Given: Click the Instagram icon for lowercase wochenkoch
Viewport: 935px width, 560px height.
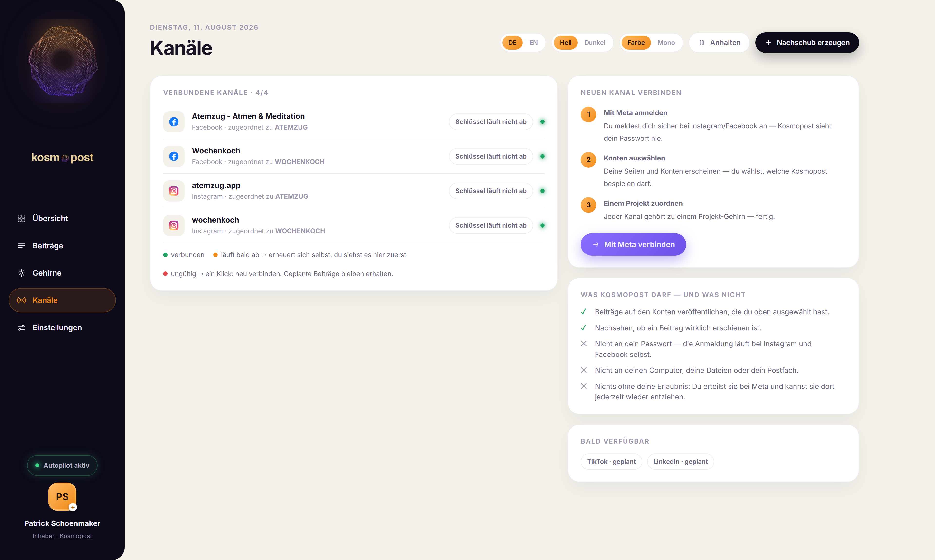Looking at the screenshot, I should pos(174,226).
